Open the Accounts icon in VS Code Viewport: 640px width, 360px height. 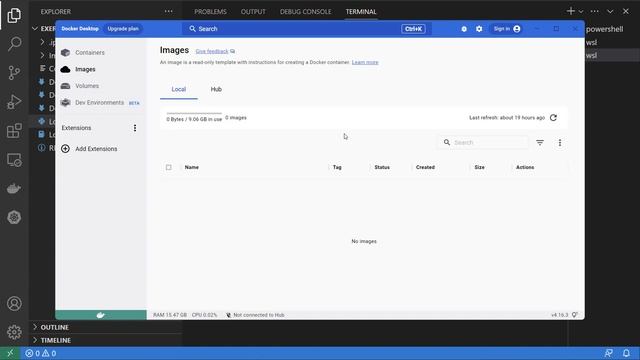(14, 304)
